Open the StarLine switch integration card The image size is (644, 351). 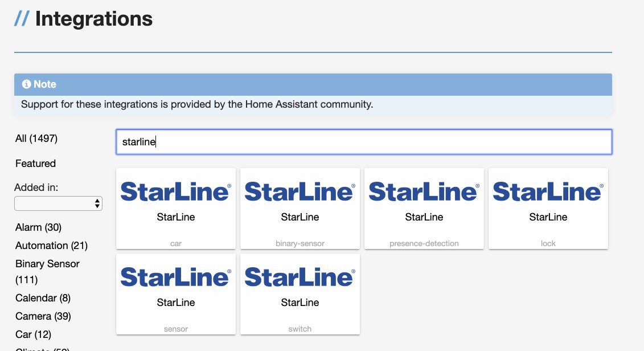[x=300, y=294]
